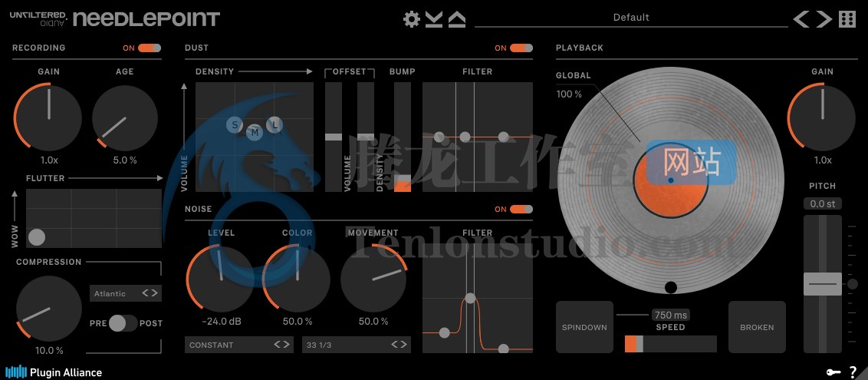Viewport: 868px width, 380px height.
Task: Toggle the RECORDING section on/off switch
Action: [150, 48]
